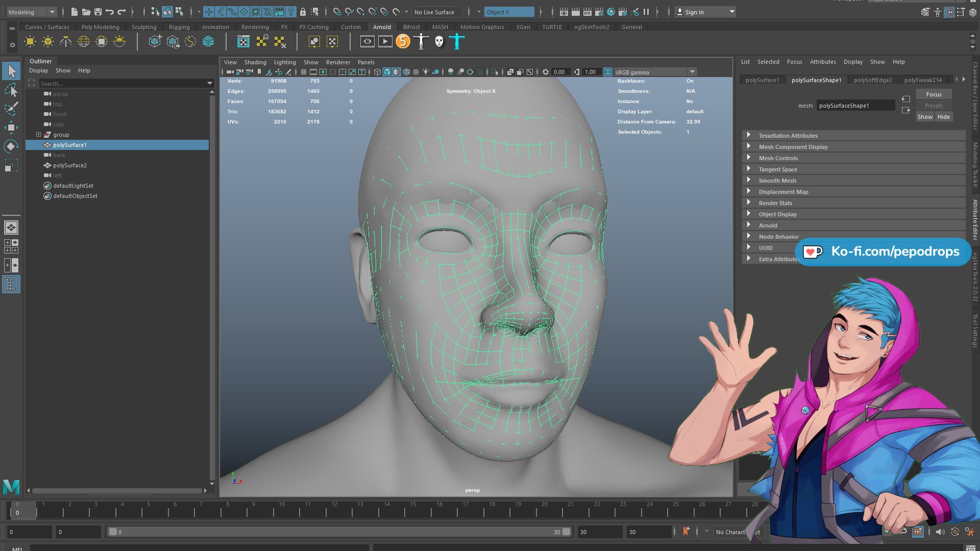Select polySurface2 in the Outliner
980x551 pixels.
pyautogui.click(x=69, y=165)
